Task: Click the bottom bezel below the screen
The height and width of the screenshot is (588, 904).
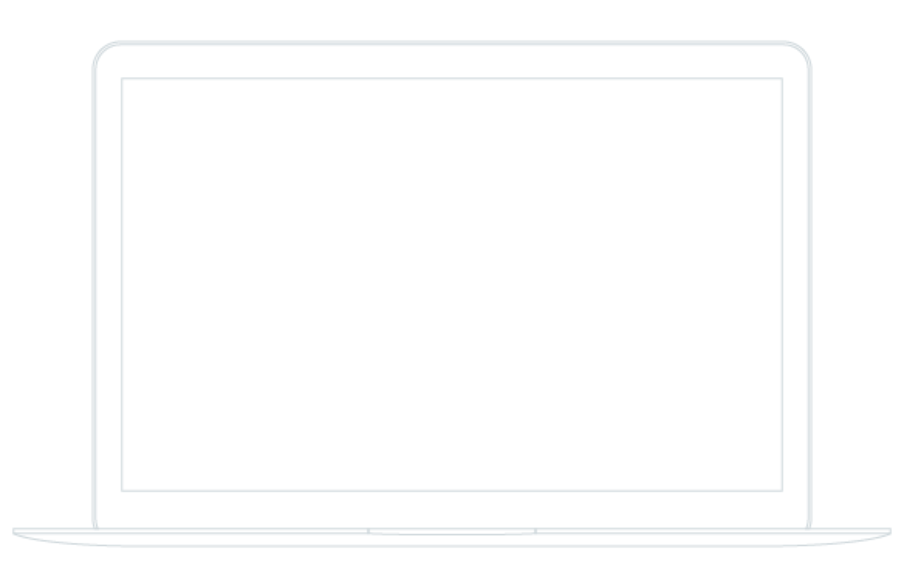Action: tap(452, 510)
